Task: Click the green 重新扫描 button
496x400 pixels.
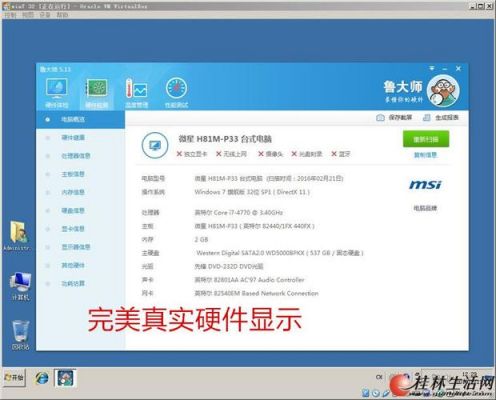Action: [426, 139]
